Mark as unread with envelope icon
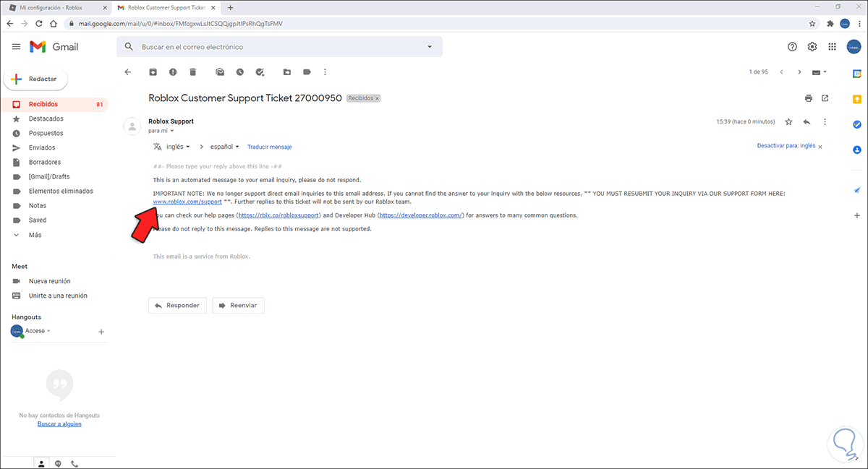 pyautogui.click(x=220, y=72)
